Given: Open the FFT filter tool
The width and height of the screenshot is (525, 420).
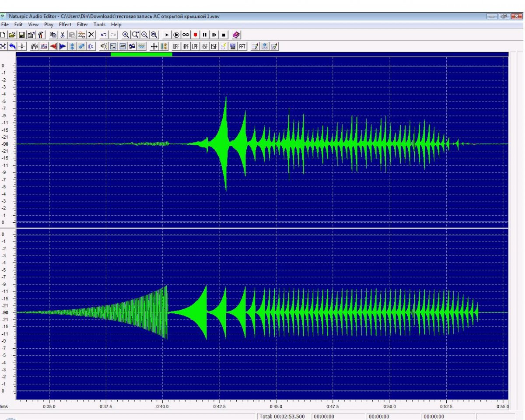Looking at the screenshot, I should click(x=242, y=46).
